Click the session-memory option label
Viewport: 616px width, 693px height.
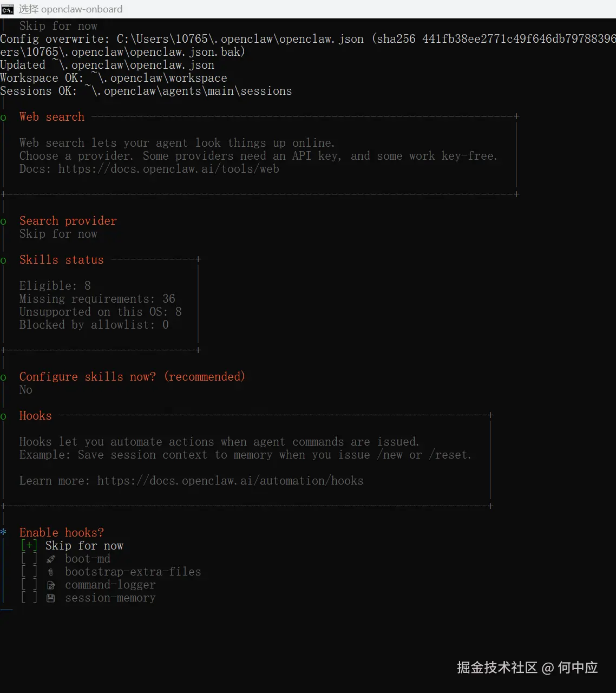click(x=110, y=598)
